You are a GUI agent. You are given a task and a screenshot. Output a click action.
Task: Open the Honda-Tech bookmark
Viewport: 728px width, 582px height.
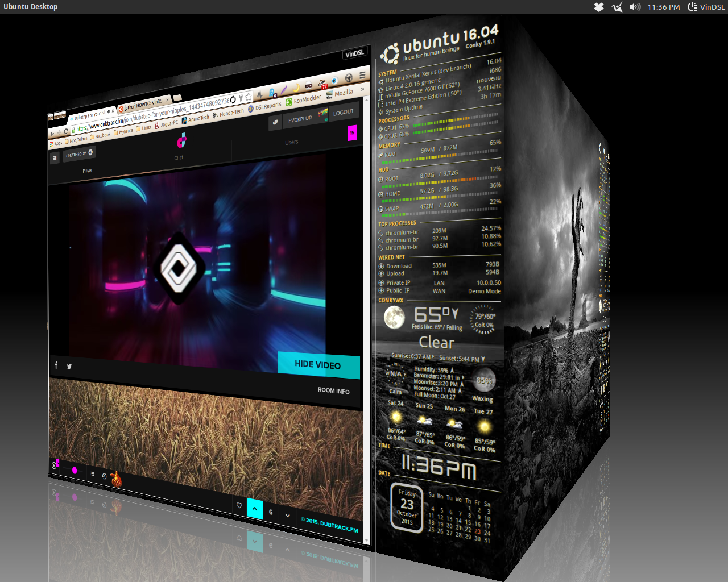pos(228,113)
